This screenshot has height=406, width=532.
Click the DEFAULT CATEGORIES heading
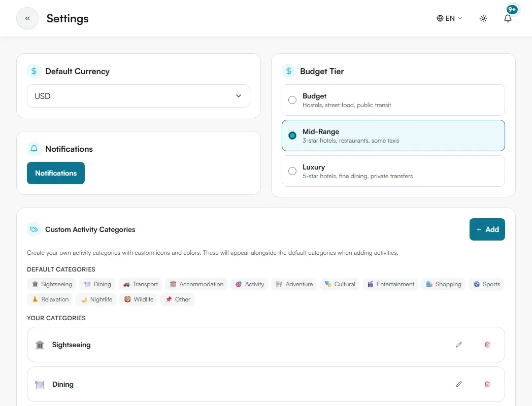pos(61,269)
